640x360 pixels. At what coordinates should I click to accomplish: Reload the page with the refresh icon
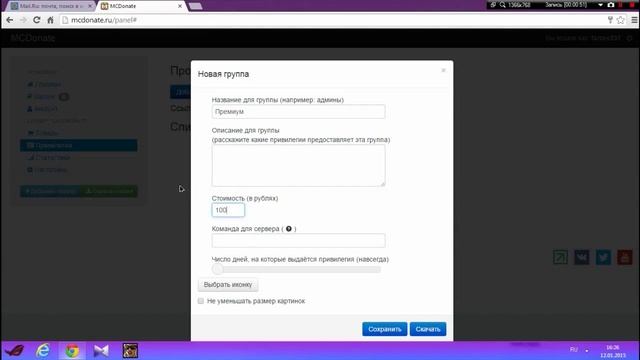click(37, 20)
